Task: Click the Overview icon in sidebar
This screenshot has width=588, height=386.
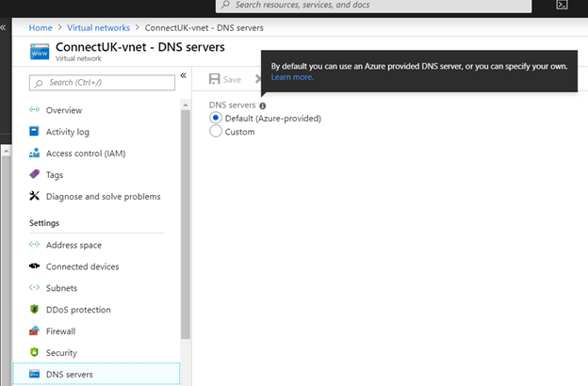Action: pos(35,110)
